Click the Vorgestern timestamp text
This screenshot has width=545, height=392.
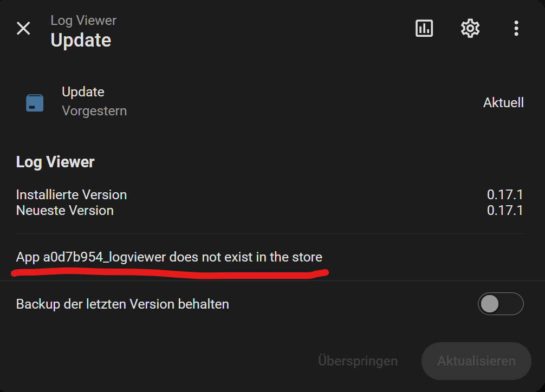94,111
